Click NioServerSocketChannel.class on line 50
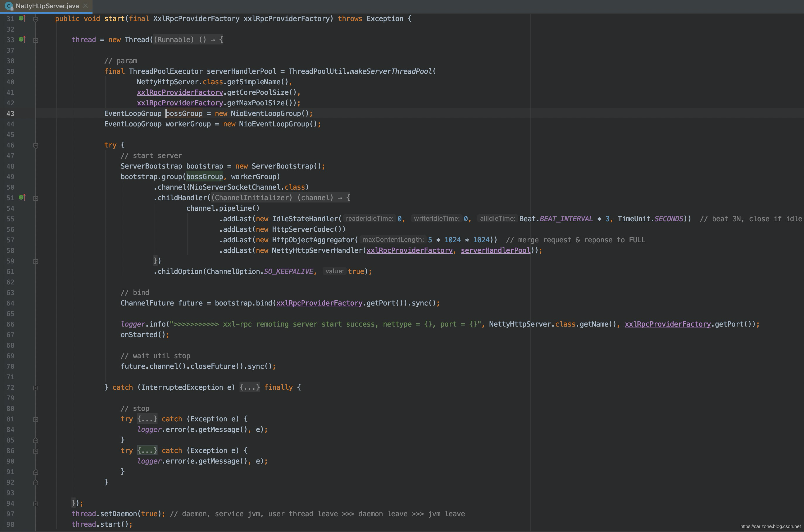Screen dimensions: 804x532 tap(247, 187)
